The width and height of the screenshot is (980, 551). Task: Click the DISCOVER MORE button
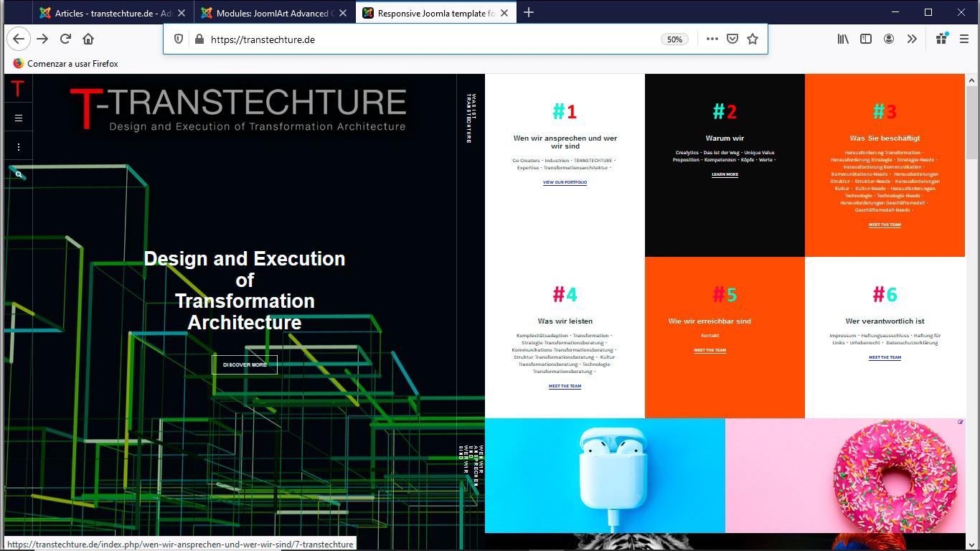coord(245,364)
